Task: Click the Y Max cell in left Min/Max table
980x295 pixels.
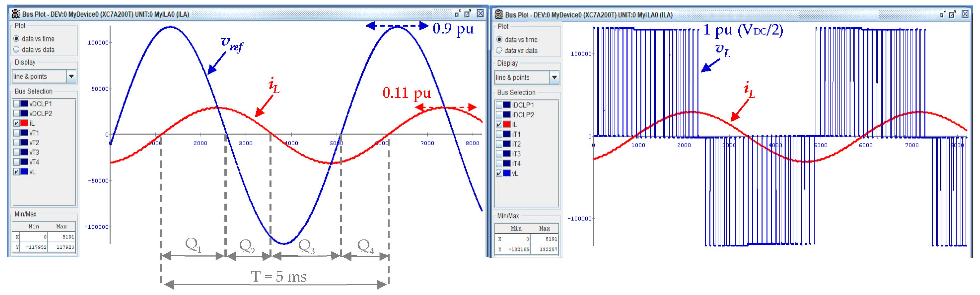Action: pos(62,247)
